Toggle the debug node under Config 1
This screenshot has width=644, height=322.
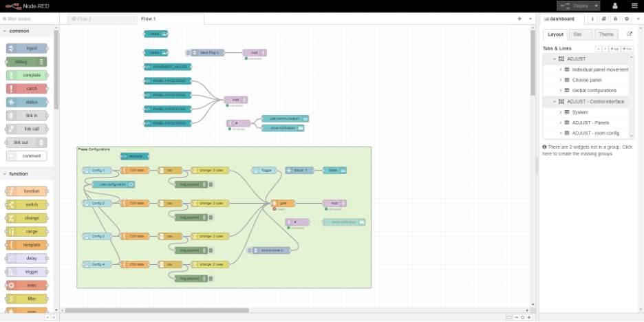211,184
